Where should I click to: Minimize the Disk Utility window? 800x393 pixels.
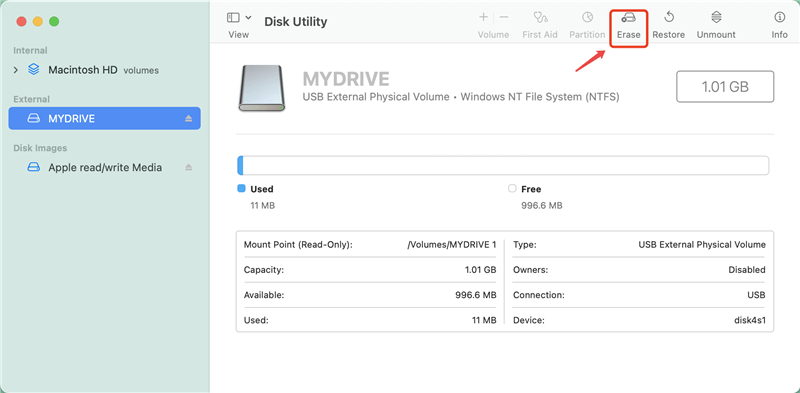pos(38,21)
